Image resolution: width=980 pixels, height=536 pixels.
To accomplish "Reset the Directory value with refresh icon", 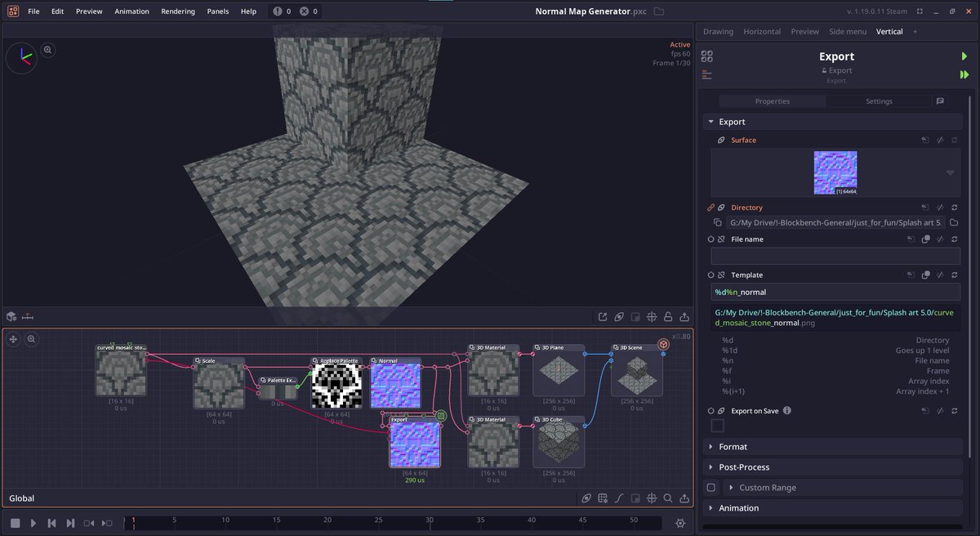I will pyautogui.click(x=954, y=208).
